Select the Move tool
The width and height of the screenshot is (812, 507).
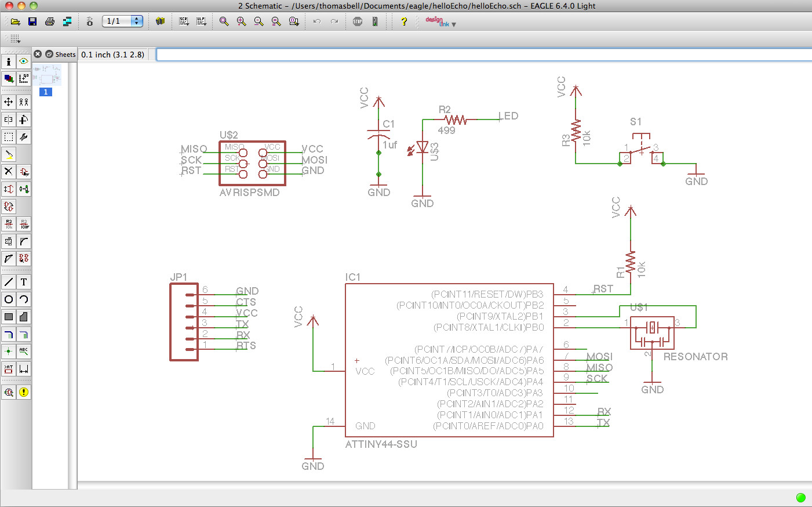click(x=9, y=101)
